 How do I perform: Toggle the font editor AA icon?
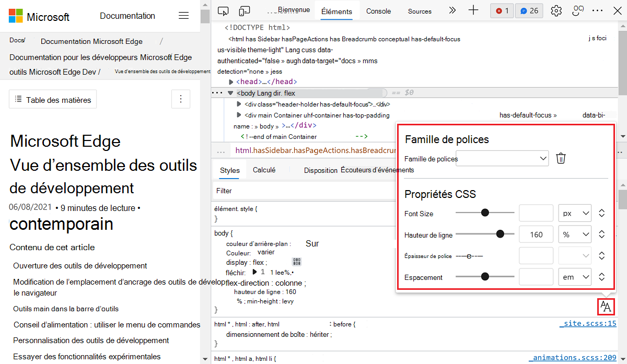606,307
